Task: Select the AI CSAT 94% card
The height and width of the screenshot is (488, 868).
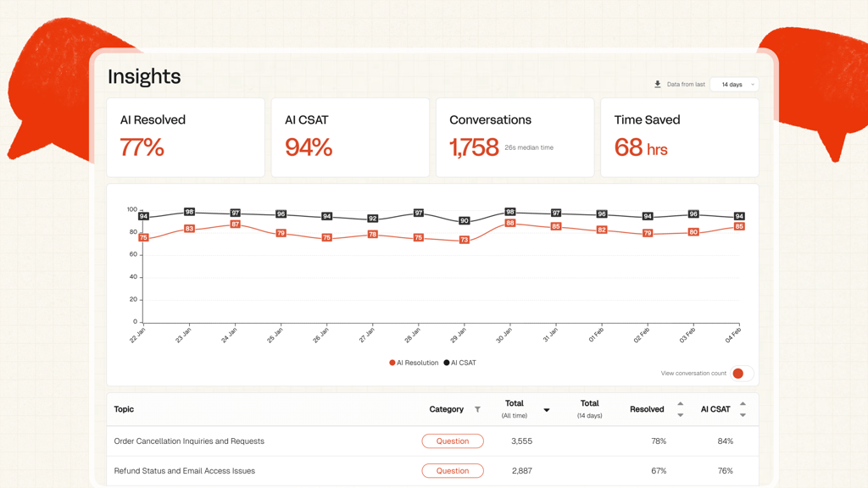Action: point(350,138)
